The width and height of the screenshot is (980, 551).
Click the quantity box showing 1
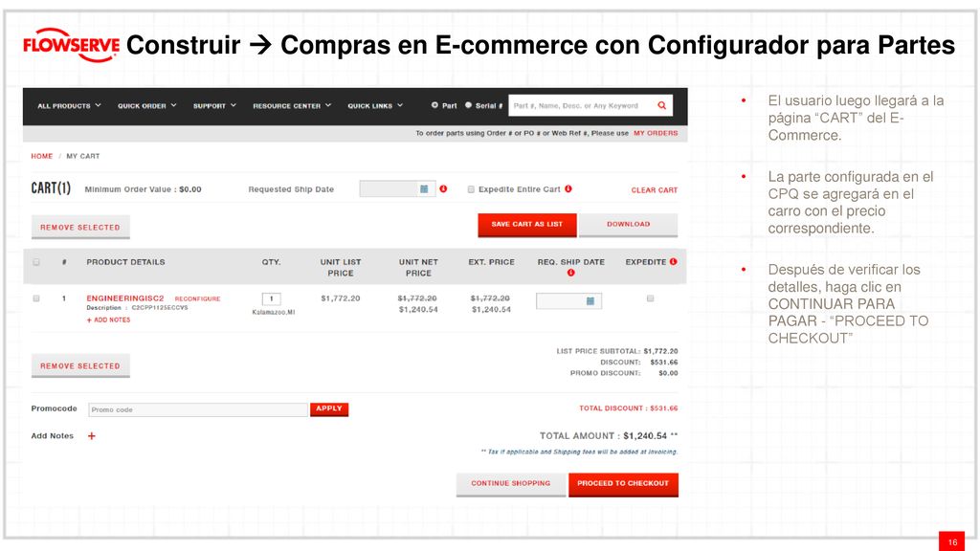click(271, 298)
